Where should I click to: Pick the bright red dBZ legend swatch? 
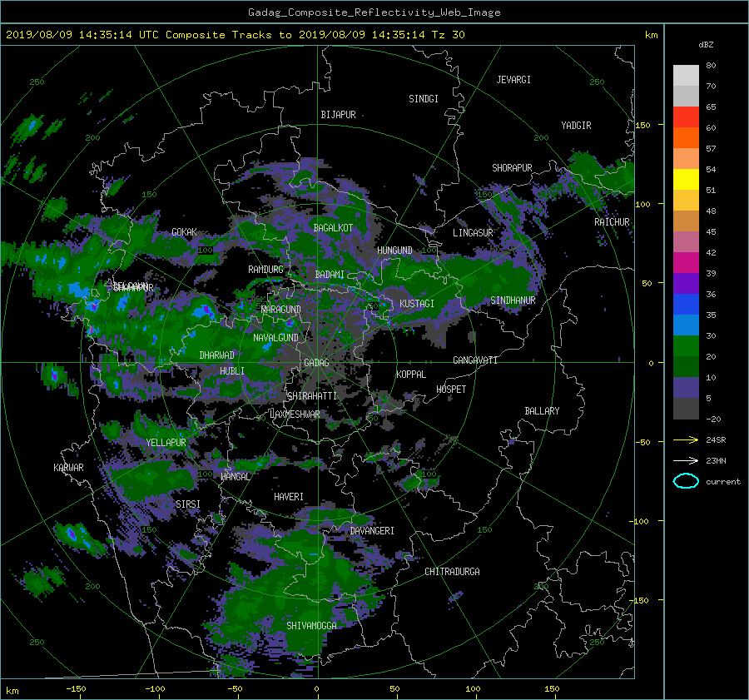click(686, 117)
